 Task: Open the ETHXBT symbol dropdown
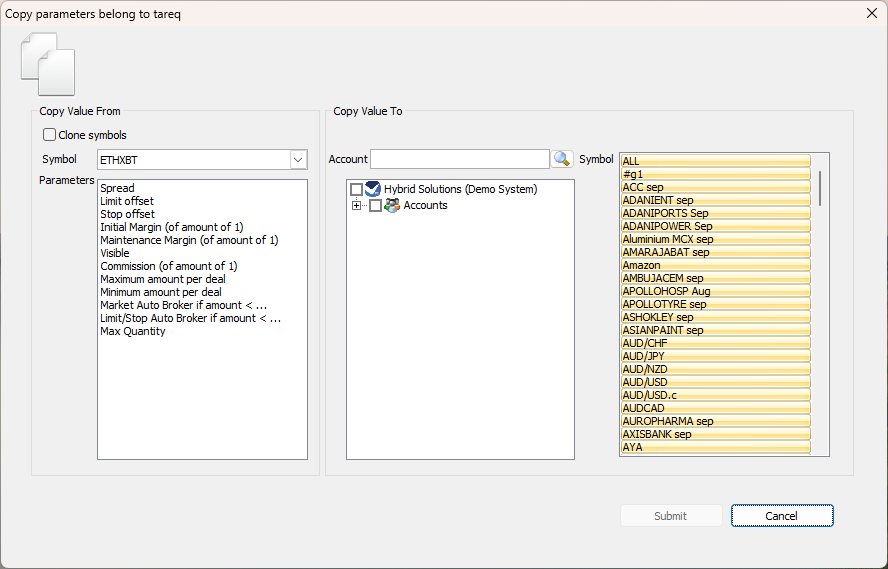click(x=298, y=160)
